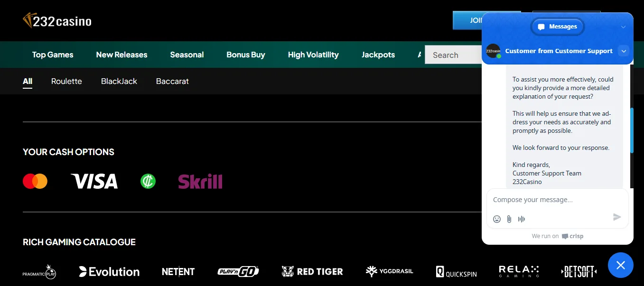Open the New Releases menu

click(x=121, y=55)
